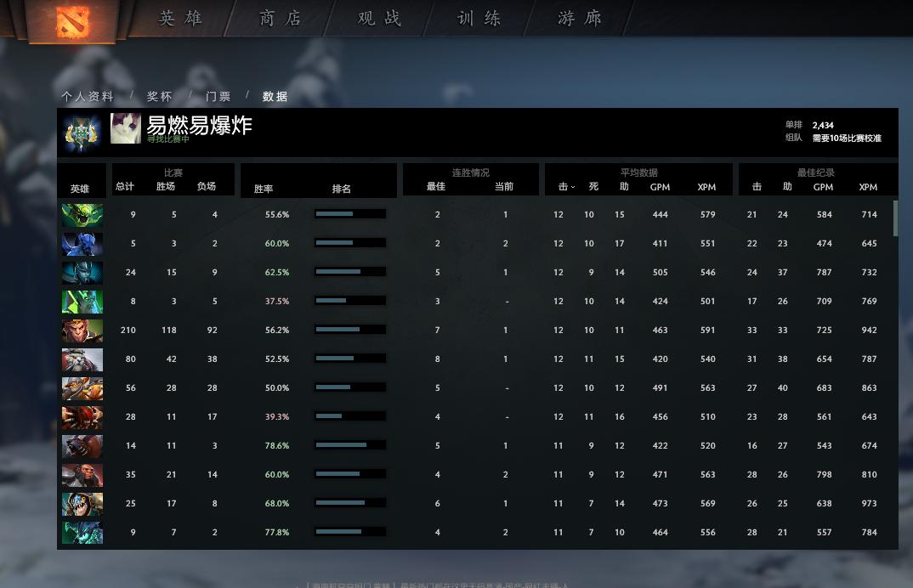Click the cat profile avatar picture

click(x=126, y=128)
